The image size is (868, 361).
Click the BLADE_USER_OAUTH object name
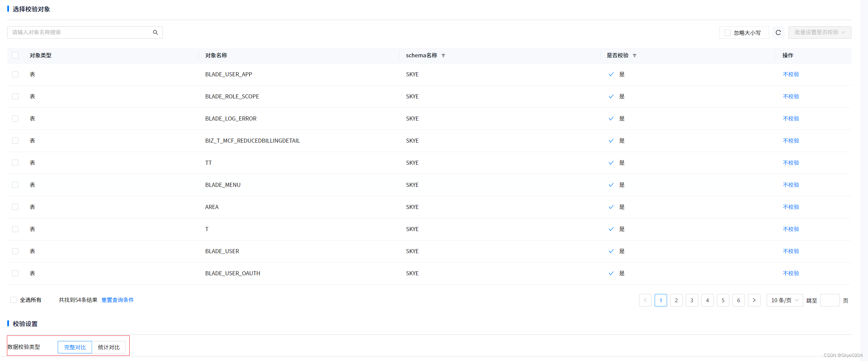pos(233,273)
